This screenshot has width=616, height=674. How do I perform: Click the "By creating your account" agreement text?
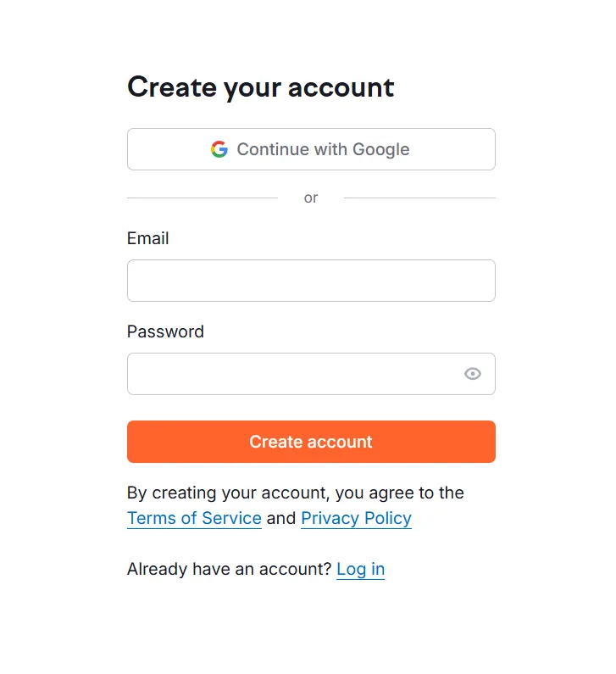click(x=229, y=493)
